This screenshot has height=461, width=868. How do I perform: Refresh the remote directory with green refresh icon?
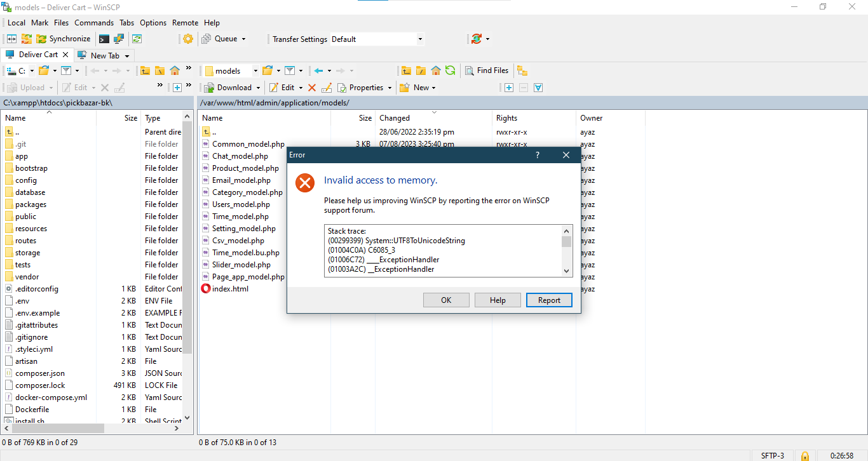click(x=450, y=70)
